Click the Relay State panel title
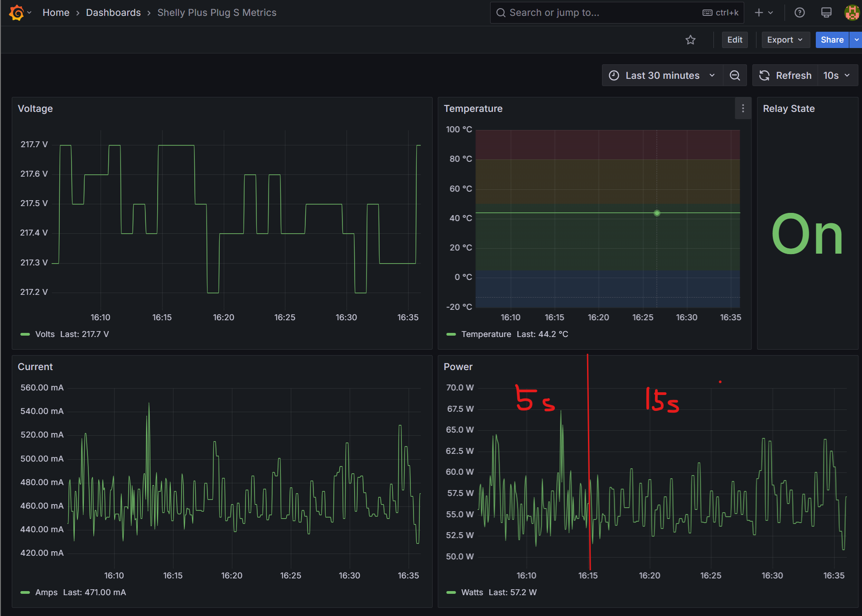 tap(789, 109)
